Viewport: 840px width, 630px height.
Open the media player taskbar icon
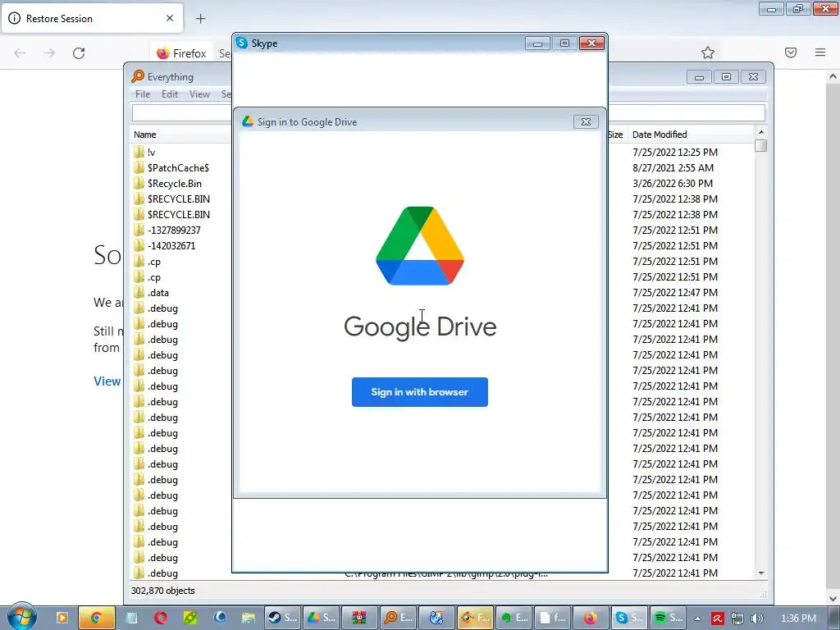point(62,618)
